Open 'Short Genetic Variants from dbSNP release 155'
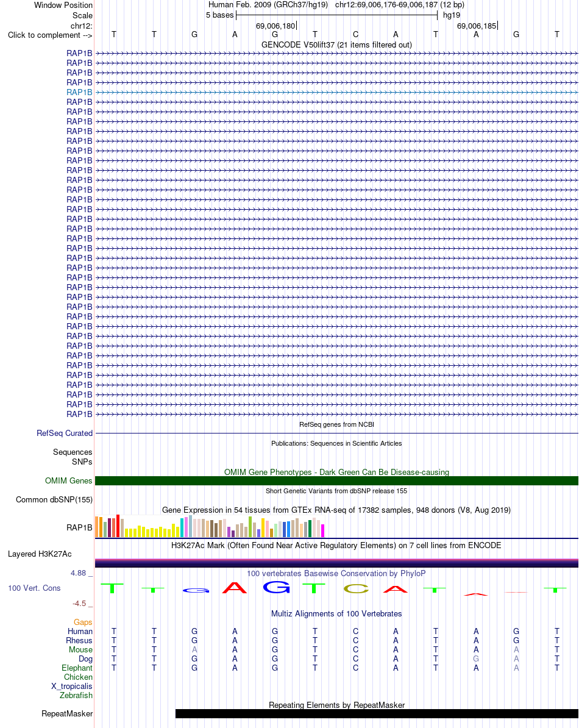579x728 pixels. tap(336, 491)
